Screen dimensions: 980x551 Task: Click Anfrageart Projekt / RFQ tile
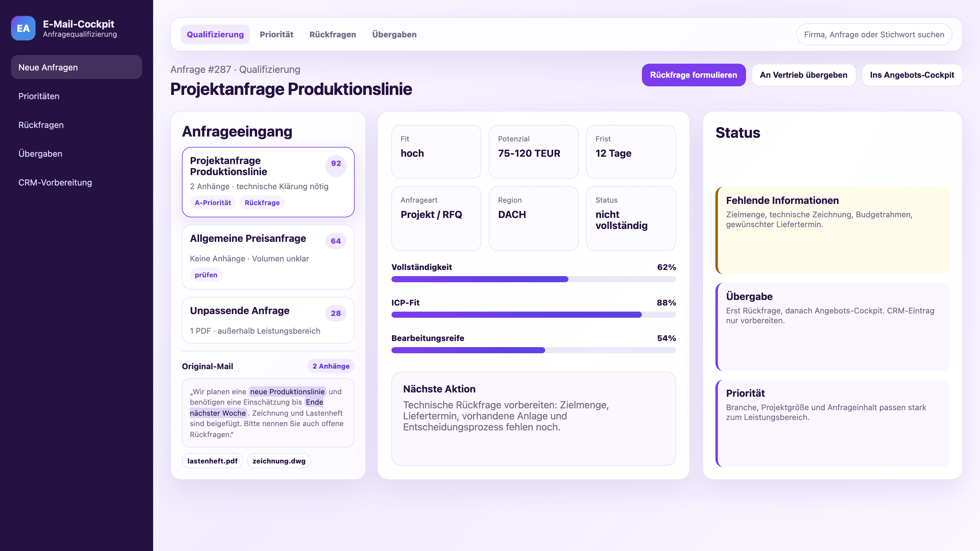tap(436, 219)
